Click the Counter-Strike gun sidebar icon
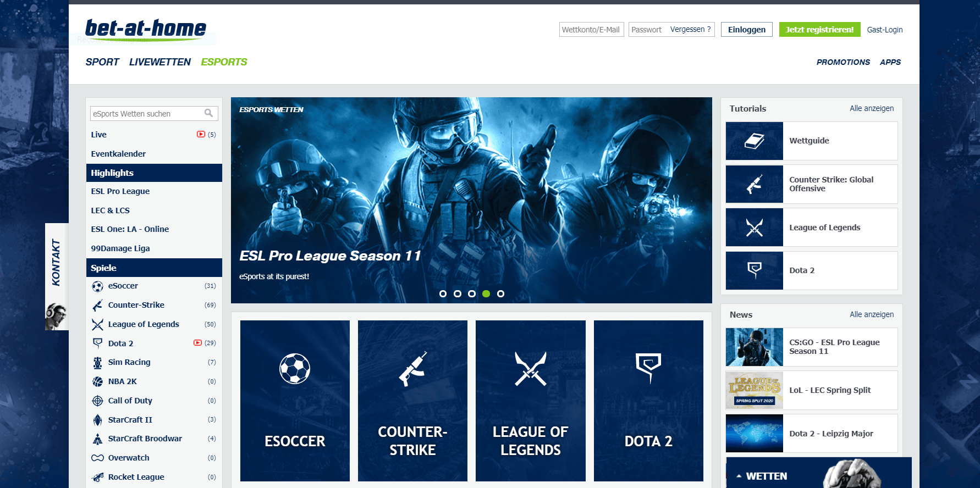 coord(97,306)
